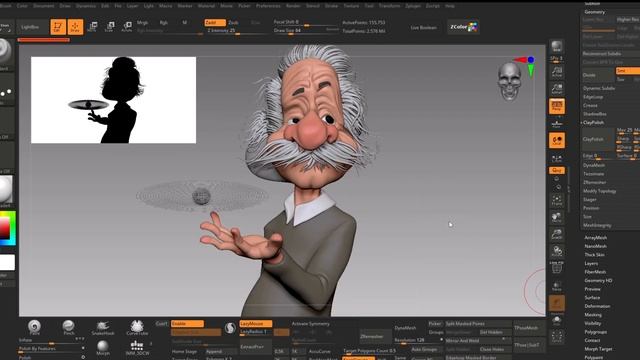This screenshot has height=360, width=640.
Task: Select the Pinch brush
Action: coord(68,327)
